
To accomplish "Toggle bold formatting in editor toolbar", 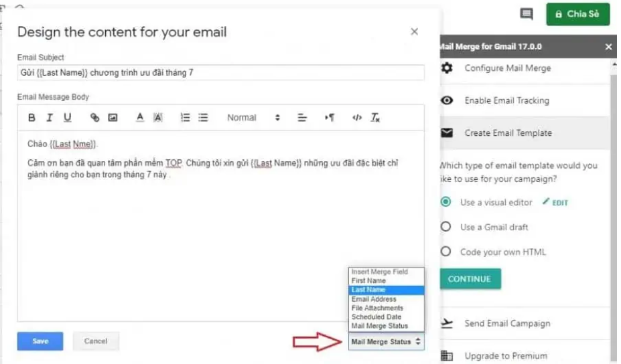I will [31, 118].
